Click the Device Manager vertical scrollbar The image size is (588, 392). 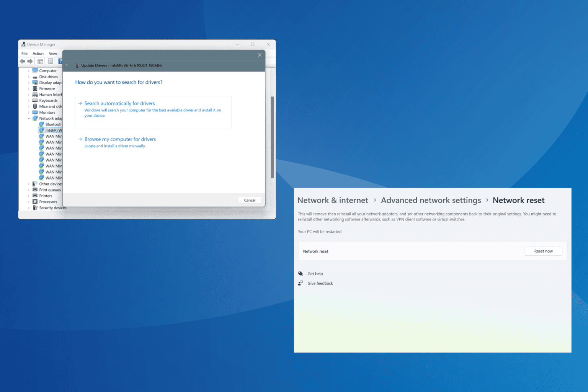click(272, 137)
